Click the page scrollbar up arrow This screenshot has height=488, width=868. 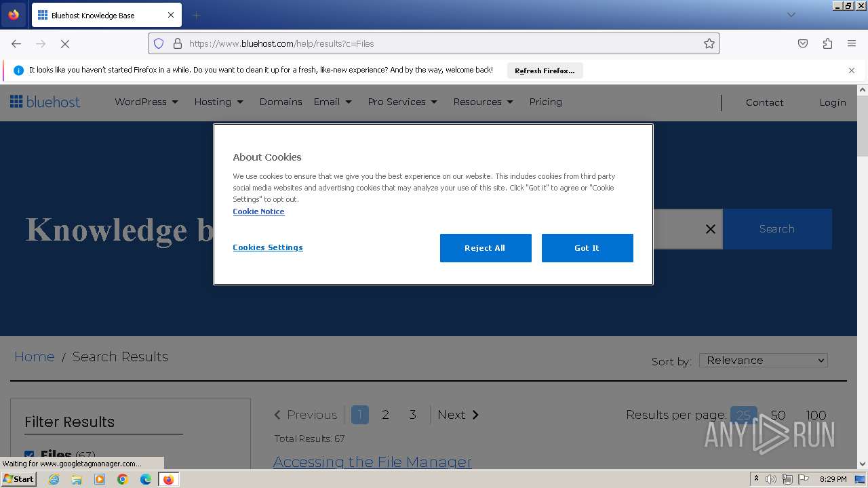[x=863, y=89]
